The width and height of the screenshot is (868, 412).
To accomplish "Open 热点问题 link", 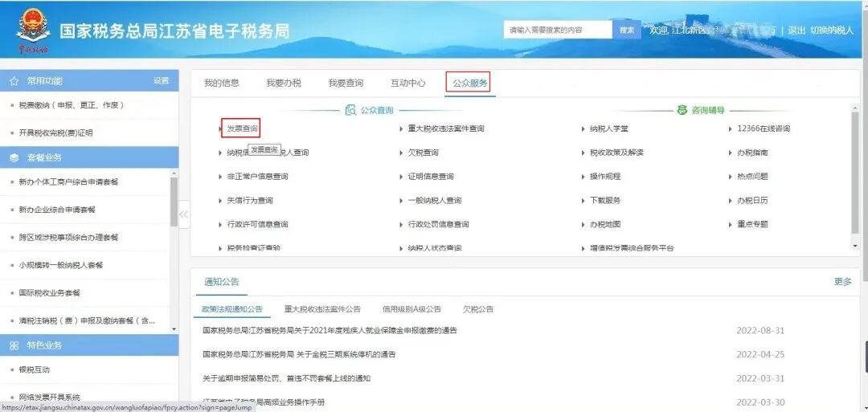I will [x=752, y=177].
